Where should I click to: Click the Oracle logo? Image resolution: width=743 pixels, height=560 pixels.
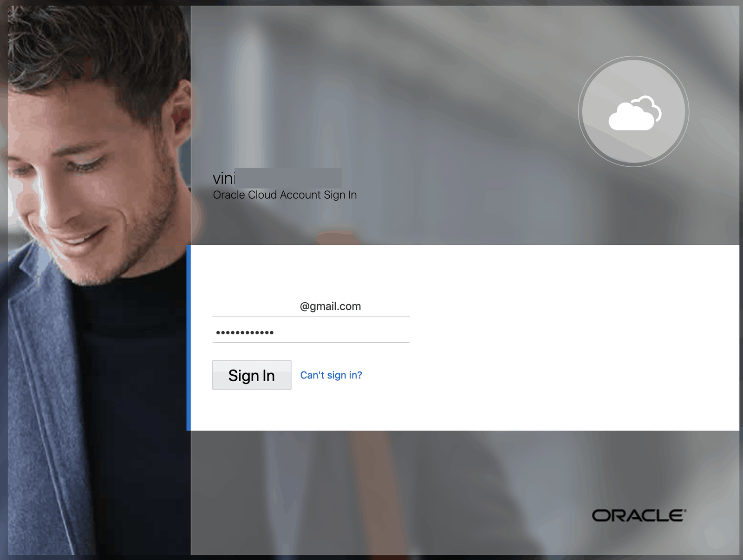tap(638, 515)
